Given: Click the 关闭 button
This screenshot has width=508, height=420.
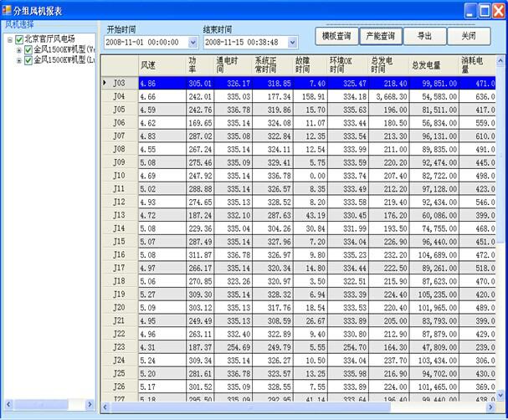Looking at the screenshot, I should pos(469,36).
